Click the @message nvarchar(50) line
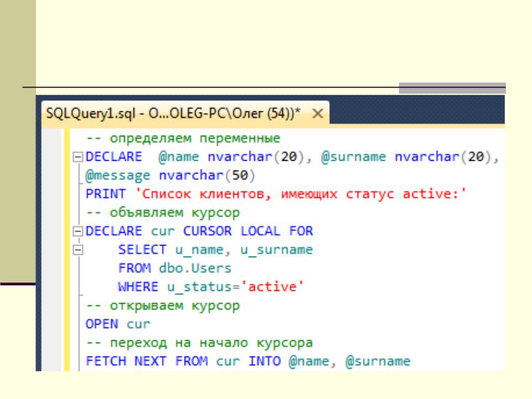The image size is (532, 399). [170, 176]
